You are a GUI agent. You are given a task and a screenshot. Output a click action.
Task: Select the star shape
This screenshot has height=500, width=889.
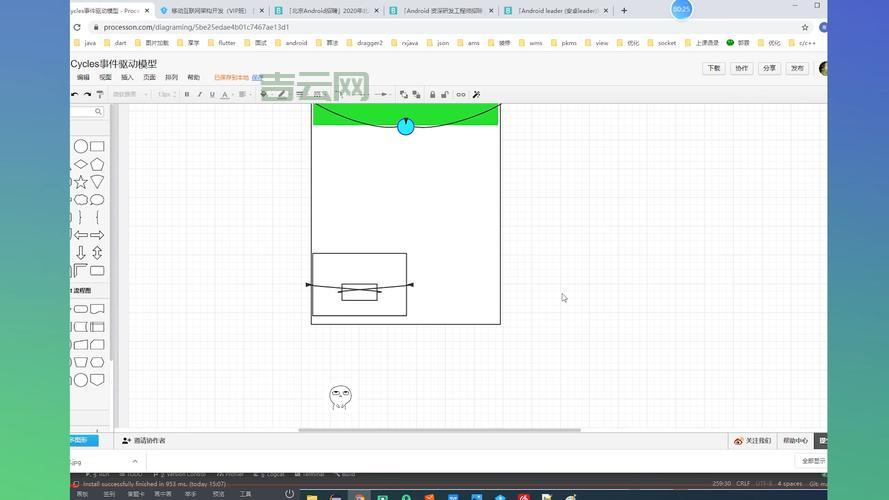[x=81, y=182]
